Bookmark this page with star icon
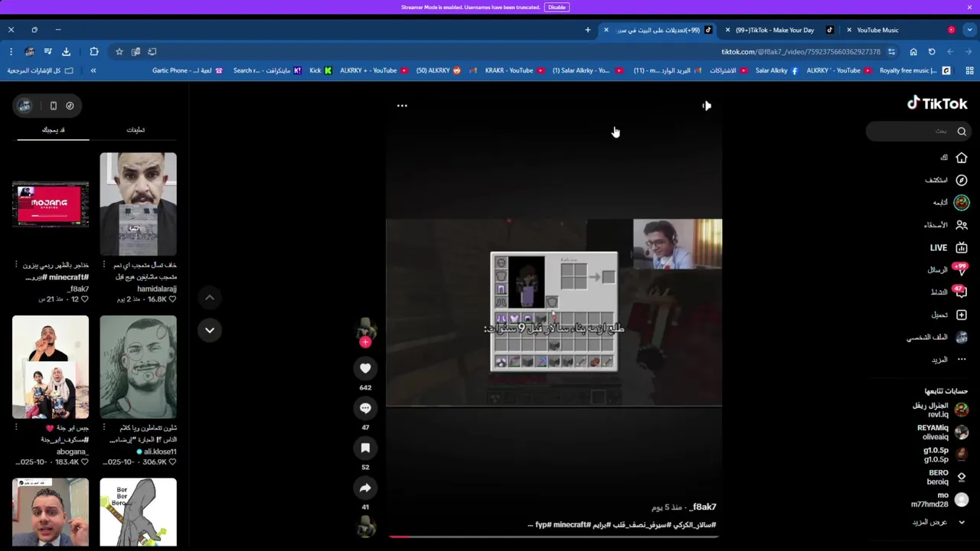This screenshot has width=980, height=551. coord(119,51)
